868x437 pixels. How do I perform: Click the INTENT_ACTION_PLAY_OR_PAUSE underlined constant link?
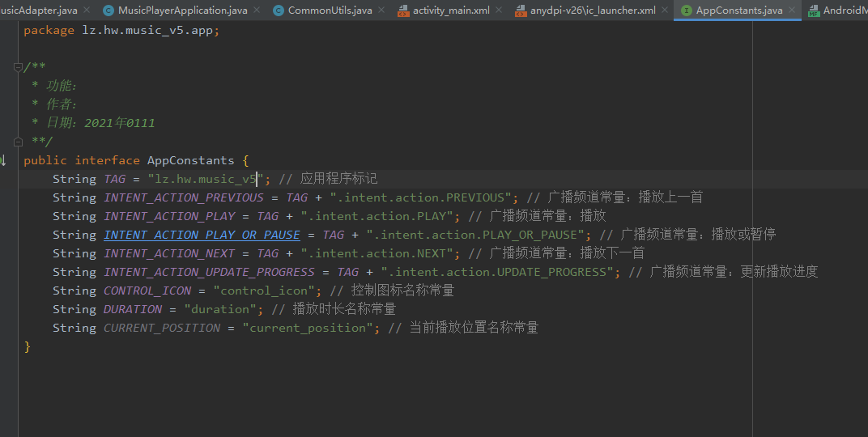pos(202,235)
